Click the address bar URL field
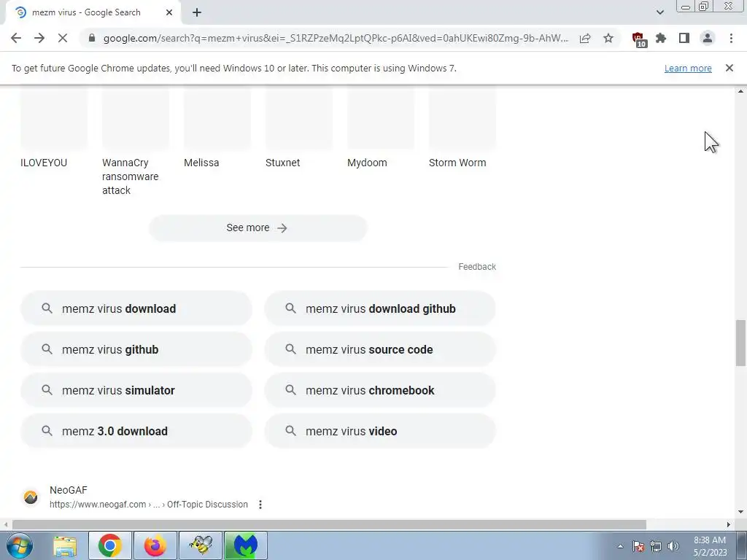 tap(336, 38)
